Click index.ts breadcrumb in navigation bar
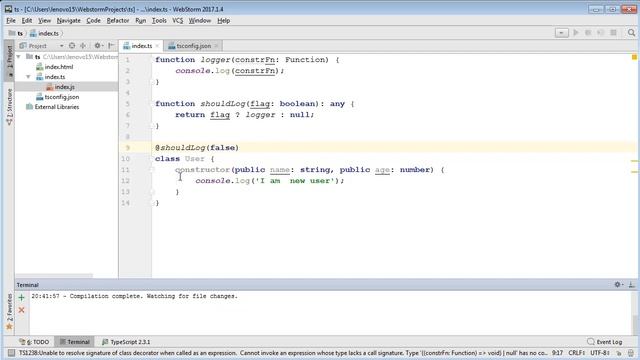Screen dimensions: 640x360 [44, 33]
